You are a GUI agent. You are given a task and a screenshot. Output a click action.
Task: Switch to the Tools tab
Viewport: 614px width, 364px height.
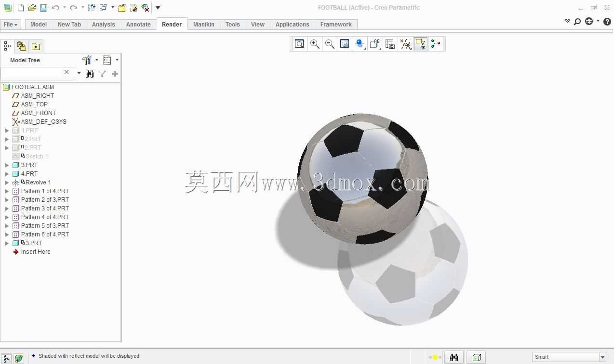point(233,24)
